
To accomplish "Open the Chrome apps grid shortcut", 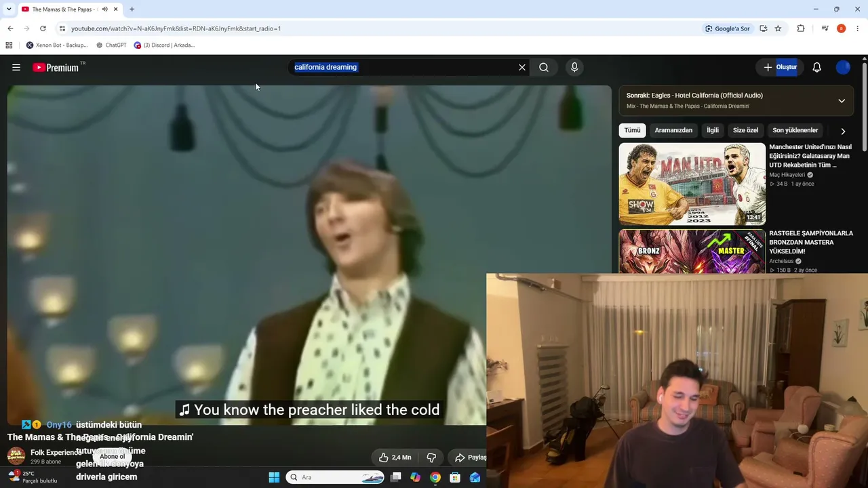I will coord(9,45).
